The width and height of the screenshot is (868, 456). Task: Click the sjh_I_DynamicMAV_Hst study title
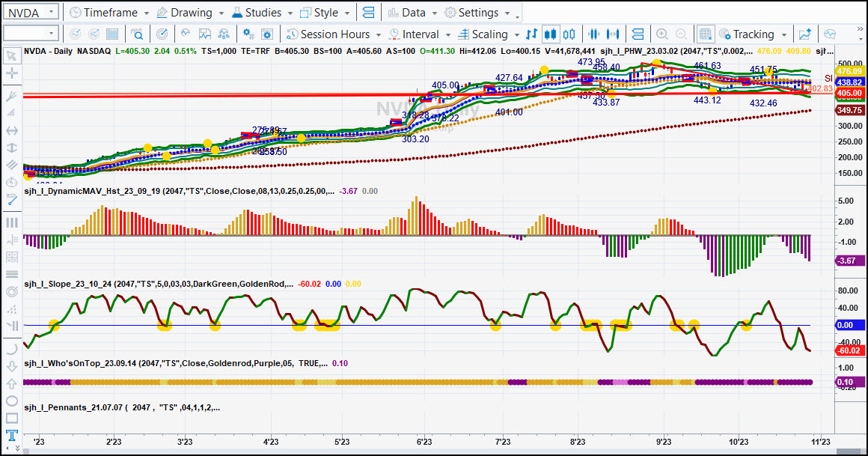[x=178, y=191]
